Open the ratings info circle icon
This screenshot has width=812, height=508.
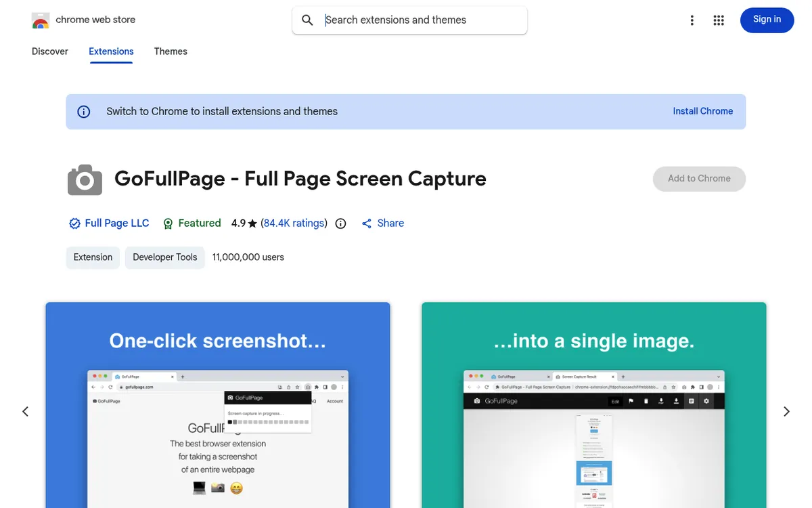pos(340,224)
